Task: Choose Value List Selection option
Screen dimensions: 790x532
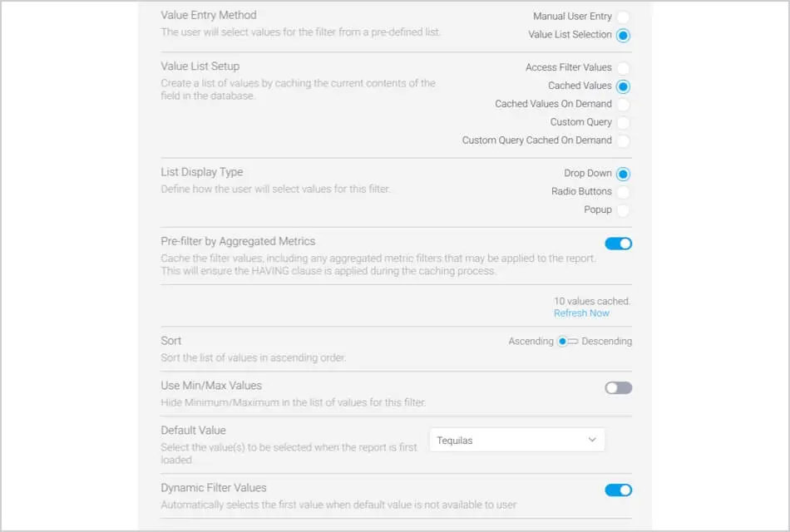Action: pos(623,35)
